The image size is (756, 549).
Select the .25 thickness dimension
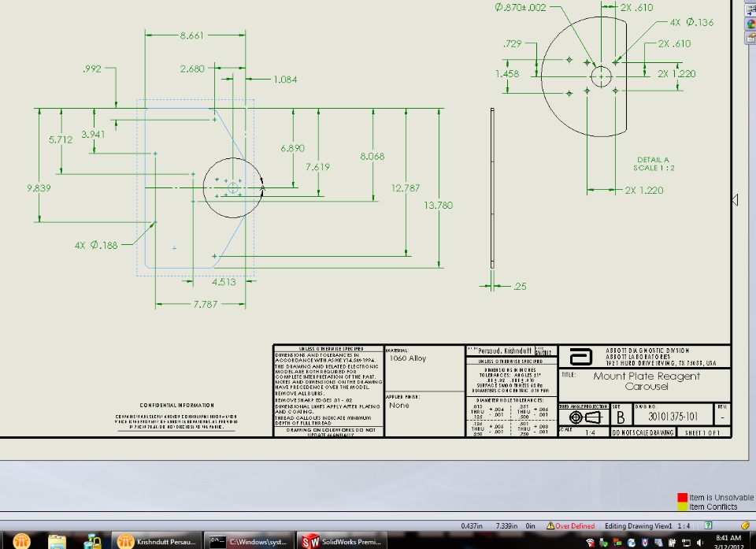[520, 287]
